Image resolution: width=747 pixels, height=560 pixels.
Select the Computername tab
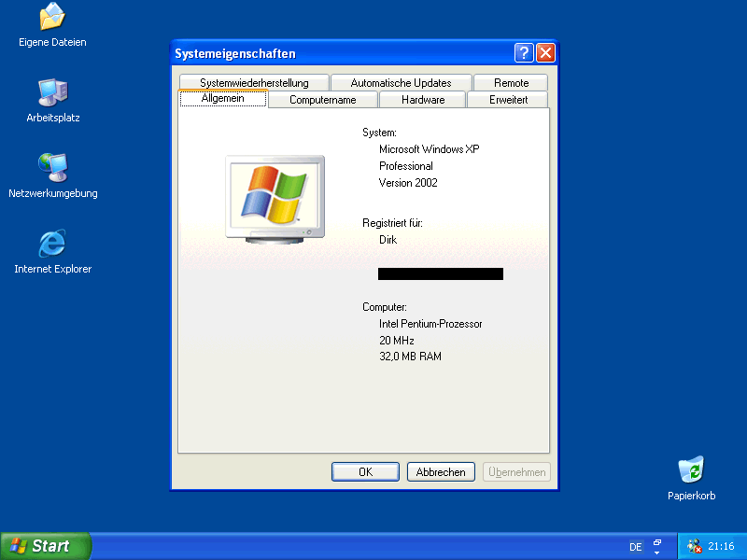coord(323,100)
